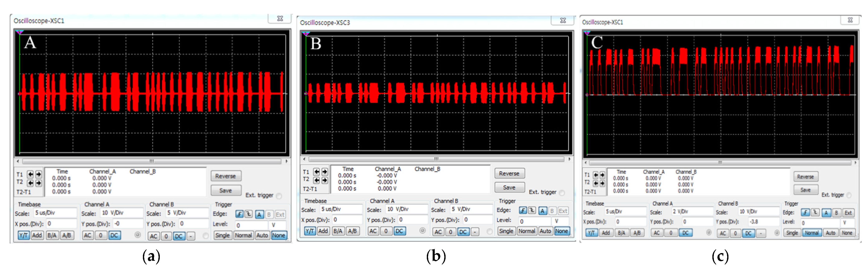868x270 pixels.
Task: Click T1 left arrow in oscilloscope (a)
Action: (31, 174)
